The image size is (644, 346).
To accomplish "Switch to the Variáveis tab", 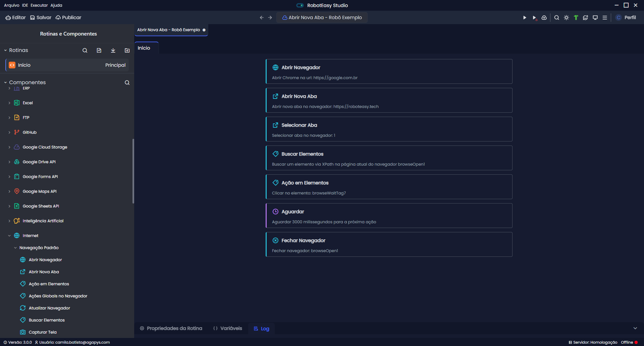I will point(228,328).
